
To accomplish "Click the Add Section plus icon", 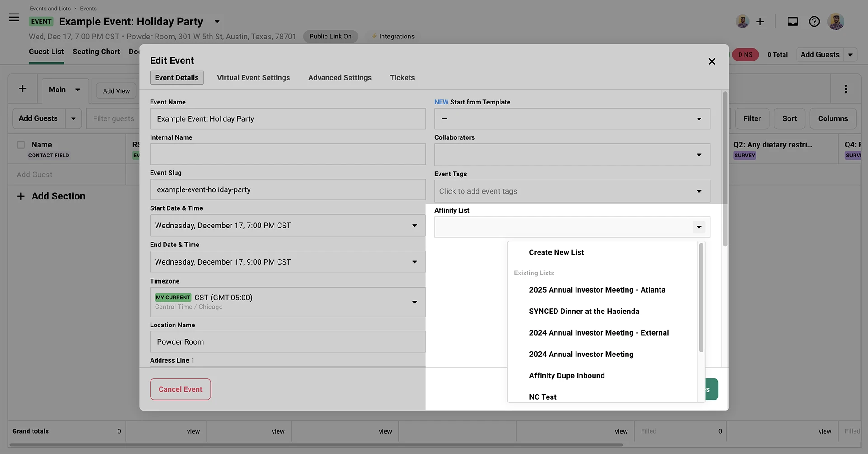I will (x=21, y=196).
